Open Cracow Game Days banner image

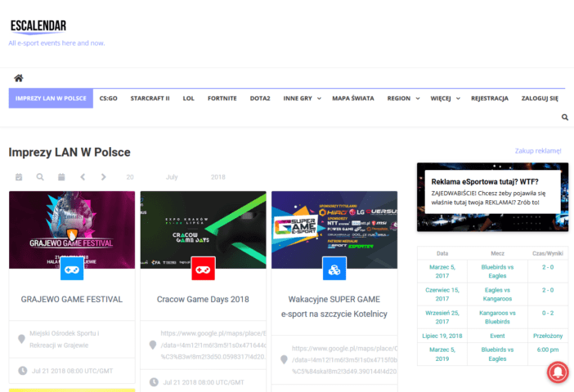tap(203, 229)
